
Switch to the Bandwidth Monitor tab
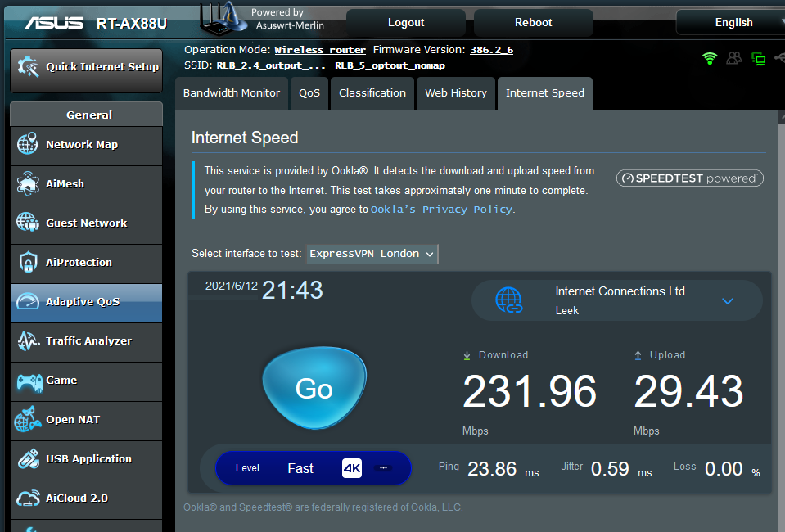(232, 93)
